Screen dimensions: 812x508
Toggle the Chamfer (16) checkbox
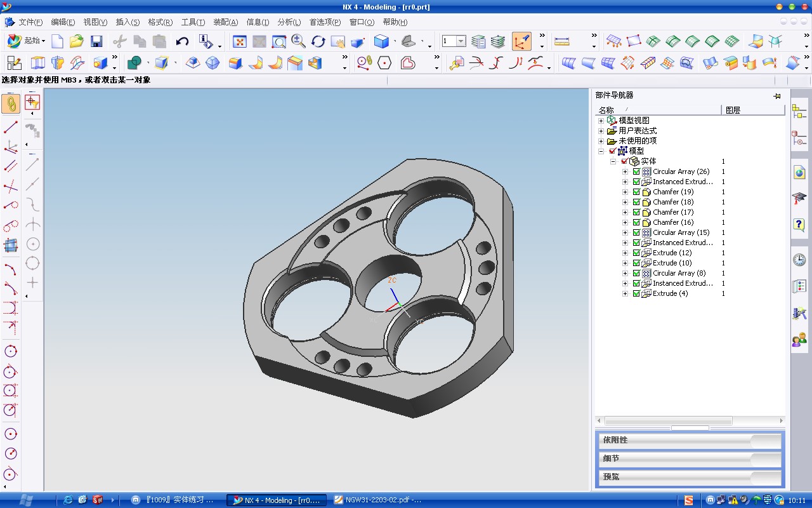pyautogui.click(x=636, y=222)
